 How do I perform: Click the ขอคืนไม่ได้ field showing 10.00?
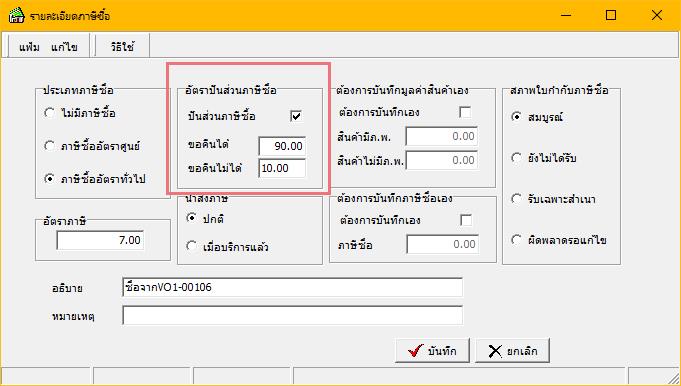(282, 168)
